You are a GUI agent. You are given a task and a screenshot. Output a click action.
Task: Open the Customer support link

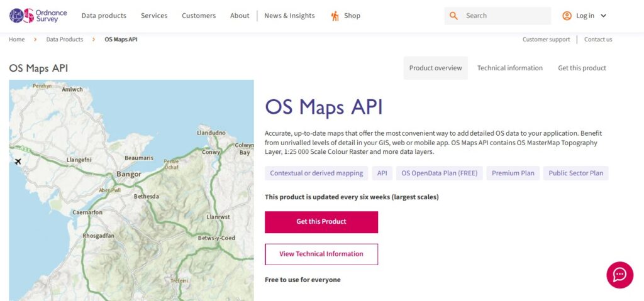tap(546, 40)
